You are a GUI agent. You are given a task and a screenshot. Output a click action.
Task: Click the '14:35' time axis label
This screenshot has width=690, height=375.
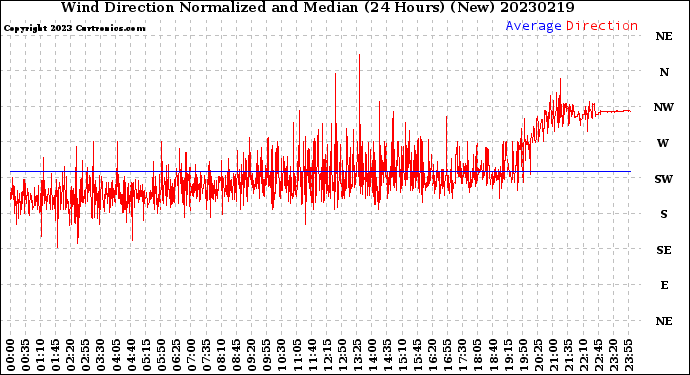click(x=387, y=355)
